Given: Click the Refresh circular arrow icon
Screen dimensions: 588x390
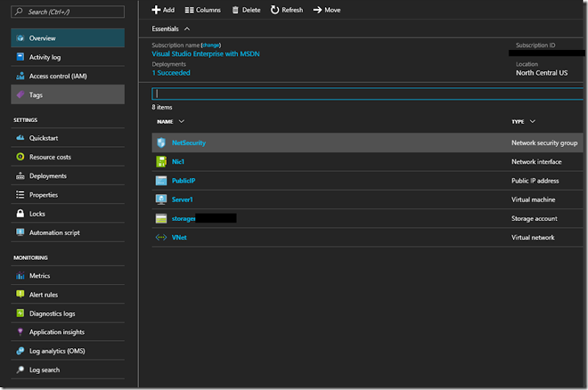Looking at the screenshot, I should click(x=275, y=10).
